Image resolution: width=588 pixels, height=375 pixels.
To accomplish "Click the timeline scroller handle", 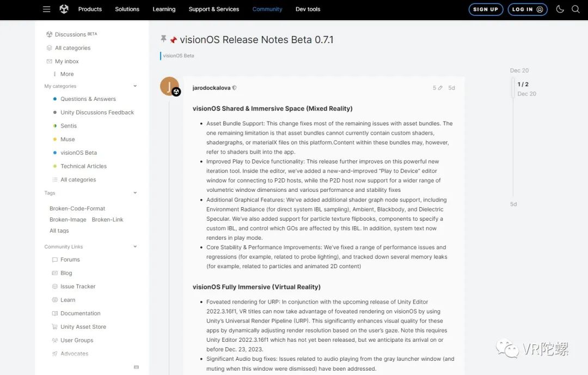I will point(513,89).
